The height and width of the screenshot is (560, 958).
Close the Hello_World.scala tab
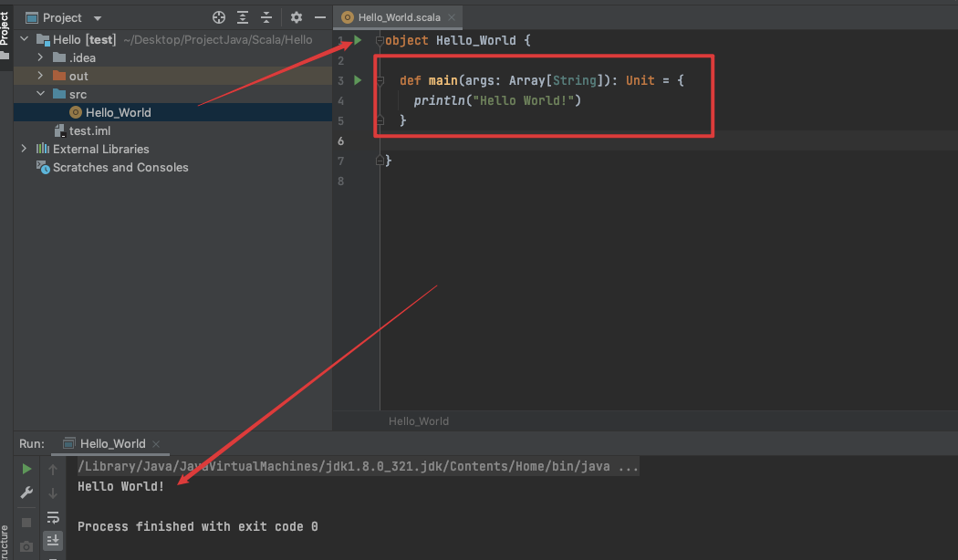[x=452, y=17]
